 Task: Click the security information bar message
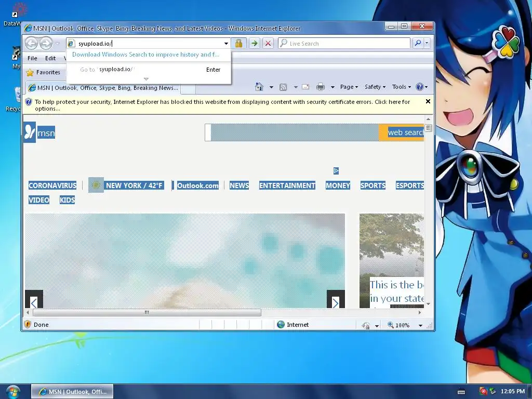coord(222,105)
